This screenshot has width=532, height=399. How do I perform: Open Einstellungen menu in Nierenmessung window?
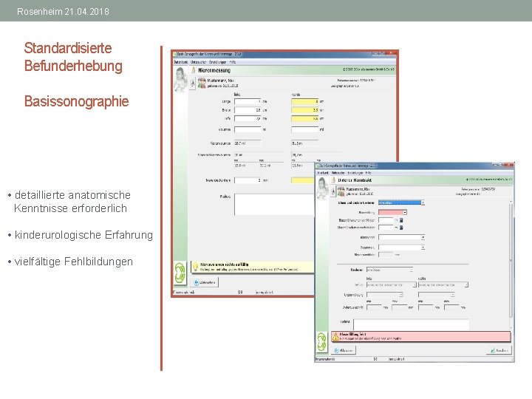click(217, 62)
